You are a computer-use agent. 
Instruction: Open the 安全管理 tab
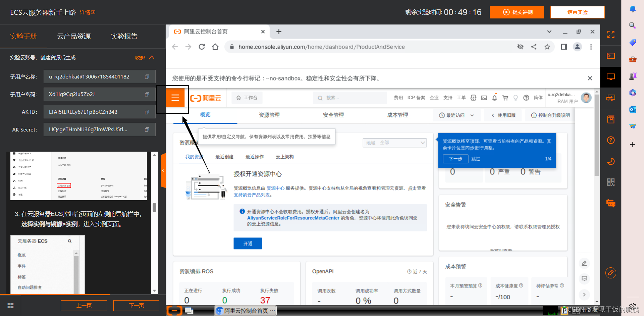(x=333, y=115)
